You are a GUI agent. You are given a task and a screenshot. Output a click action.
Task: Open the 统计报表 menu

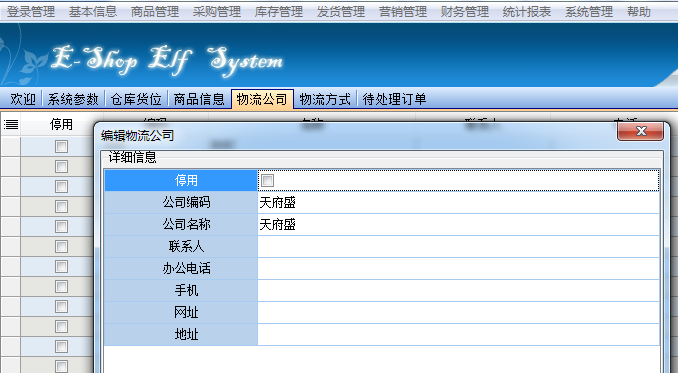[527, 11]
